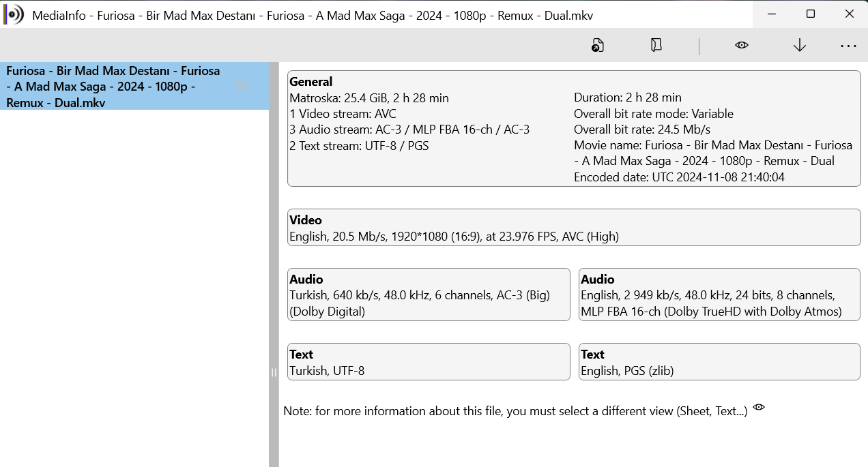Minimize the MediaInfo window
This screenshot has width=868, height=467.
click(772, 14)
